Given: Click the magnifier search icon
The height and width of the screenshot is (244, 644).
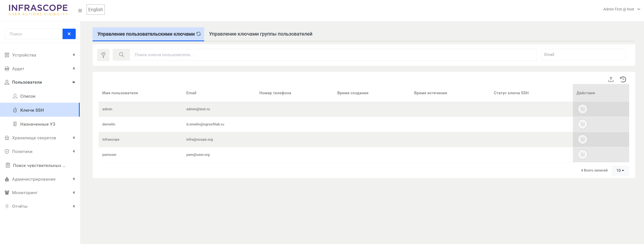Looking at the screenshot, I should click(x=121, y=55).
